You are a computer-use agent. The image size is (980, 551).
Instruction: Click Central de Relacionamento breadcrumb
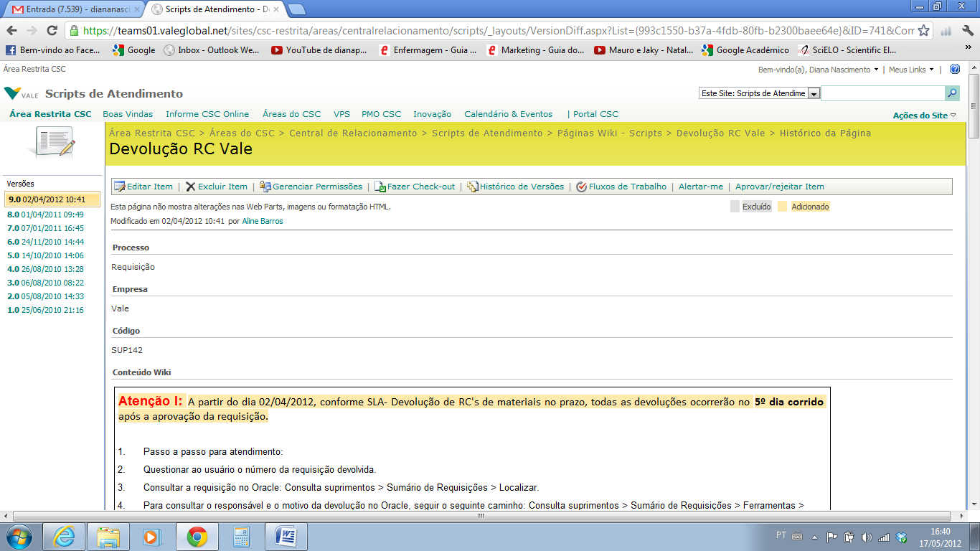(x=353, y=133)
